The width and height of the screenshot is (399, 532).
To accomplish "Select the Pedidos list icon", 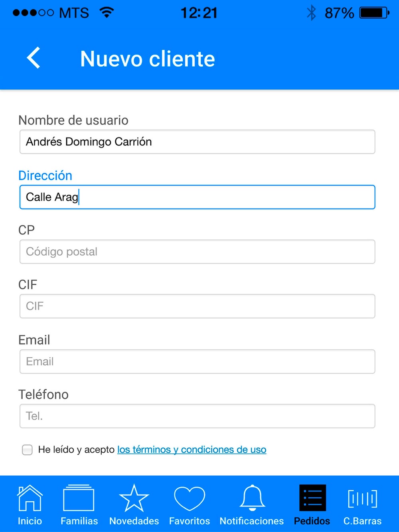I will [x=312, y=499].
